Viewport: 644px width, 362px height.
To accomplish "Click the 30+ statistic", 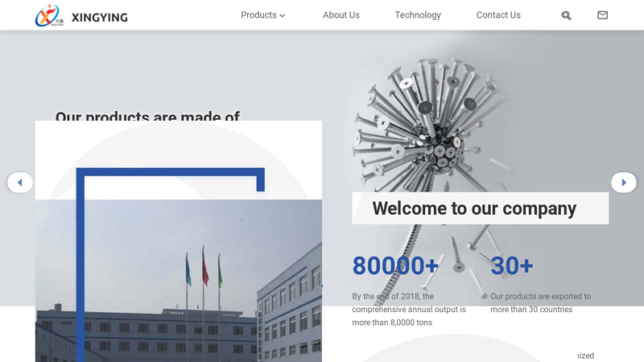I will (512, 265).
